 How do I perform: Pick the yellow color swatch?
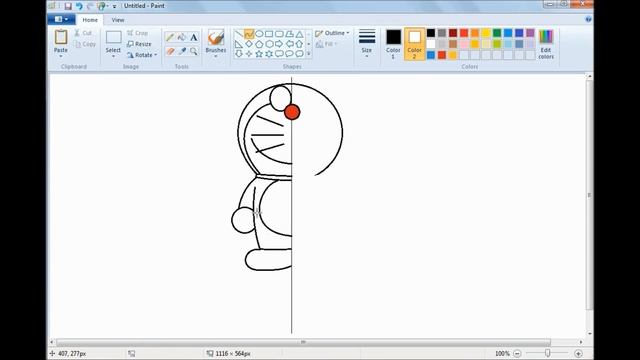tap(486, 33)
